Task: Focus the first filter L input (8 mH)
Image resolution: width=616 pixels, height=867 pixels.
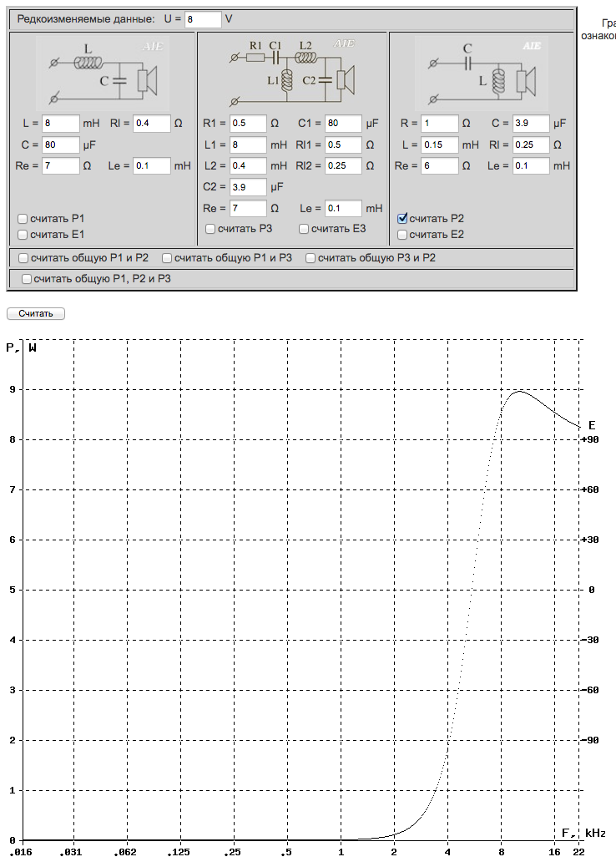Action: click(61, 124)
